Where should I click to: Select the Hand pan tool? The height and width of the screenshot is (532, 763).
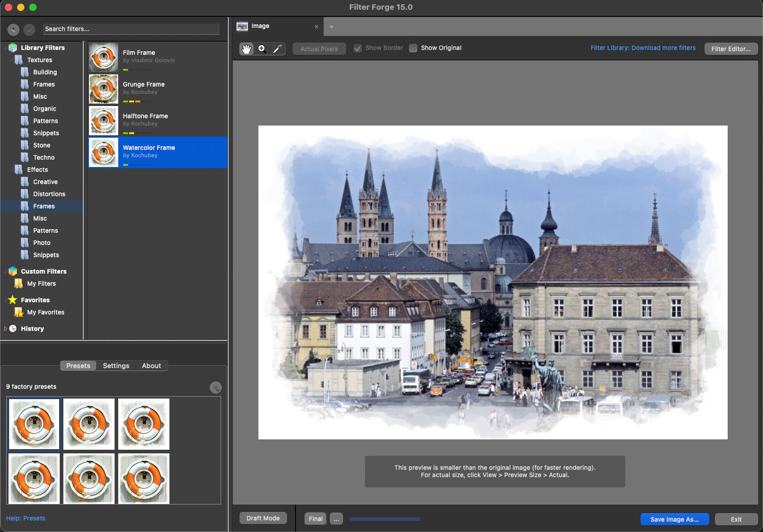point(247,49)
